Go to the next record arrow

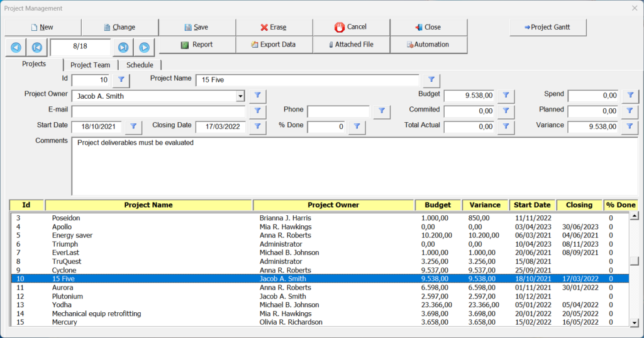point(144,47)
